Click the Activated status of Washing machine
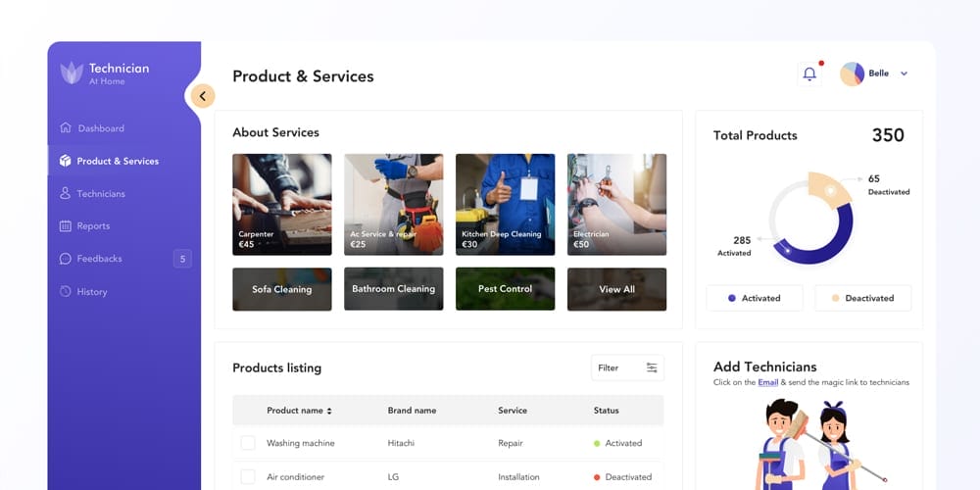Screen dimensions: 980x490 (x=618, y=443)
